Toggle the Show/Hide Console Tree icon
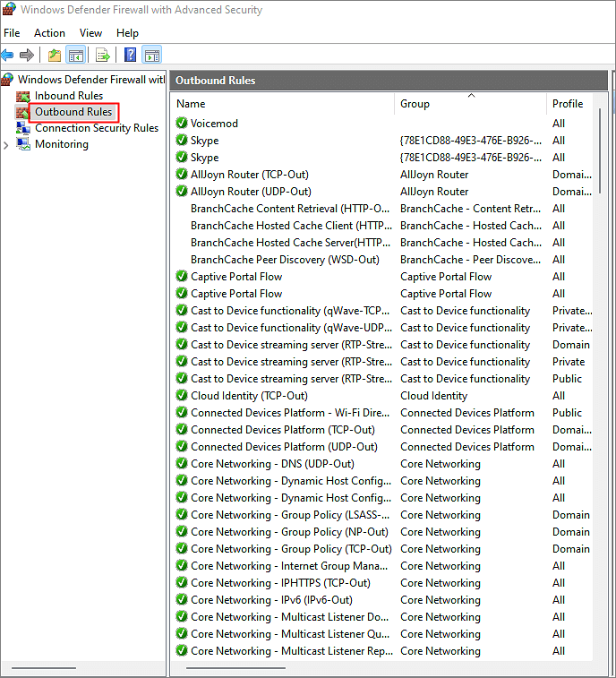The image size is (616, 678). [x=76, y=56]
